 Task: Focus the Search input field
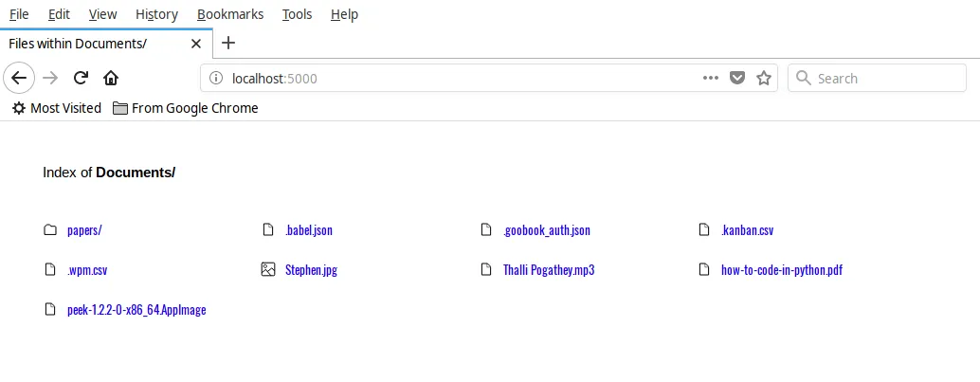[x=886, y=78]
